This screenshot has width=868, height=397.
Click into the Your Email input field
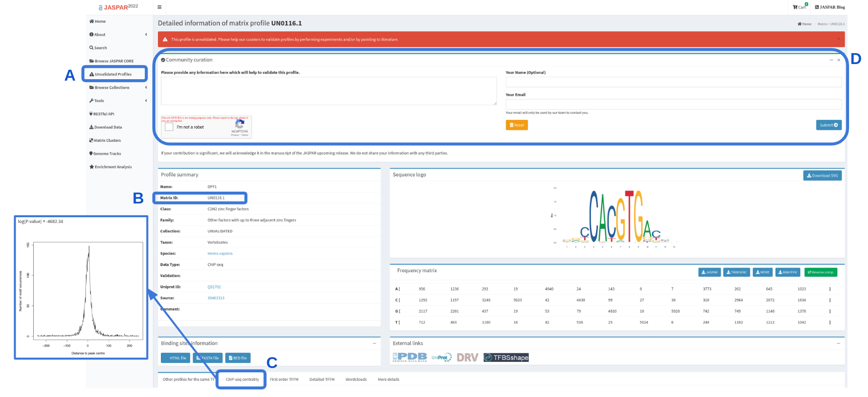click(673, 104)
